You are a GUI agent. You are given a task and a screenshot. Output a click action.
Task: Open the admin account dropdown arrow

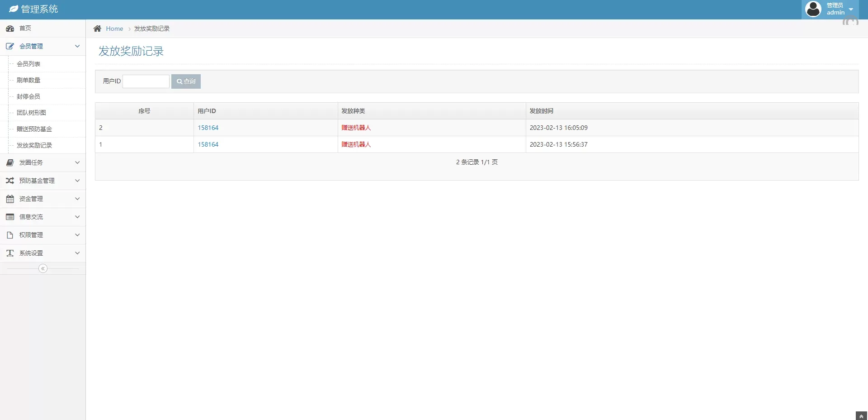[851, 10]
